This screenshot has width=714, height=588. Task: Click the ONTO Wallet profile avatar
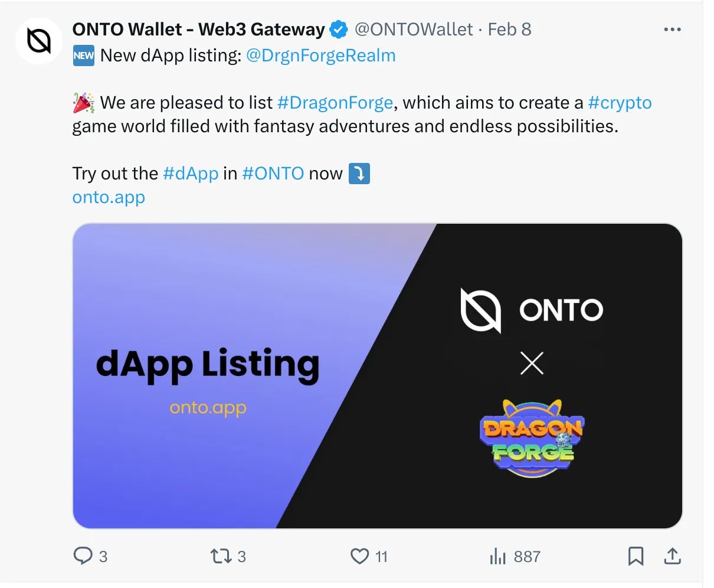(x=39, y=41)
